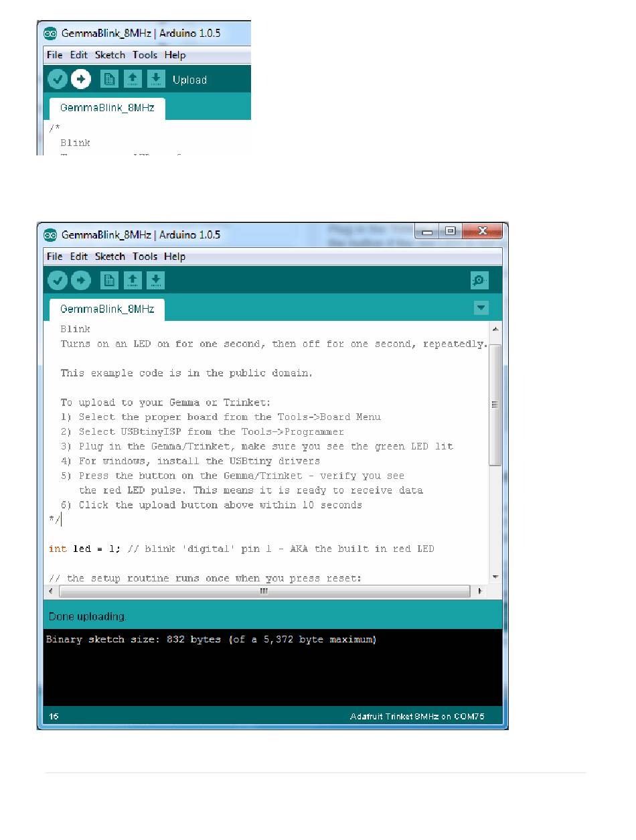Open Help menu in lower full window
Image resolution: width=636 pixels, height=840 pixels.
(175, 256)
